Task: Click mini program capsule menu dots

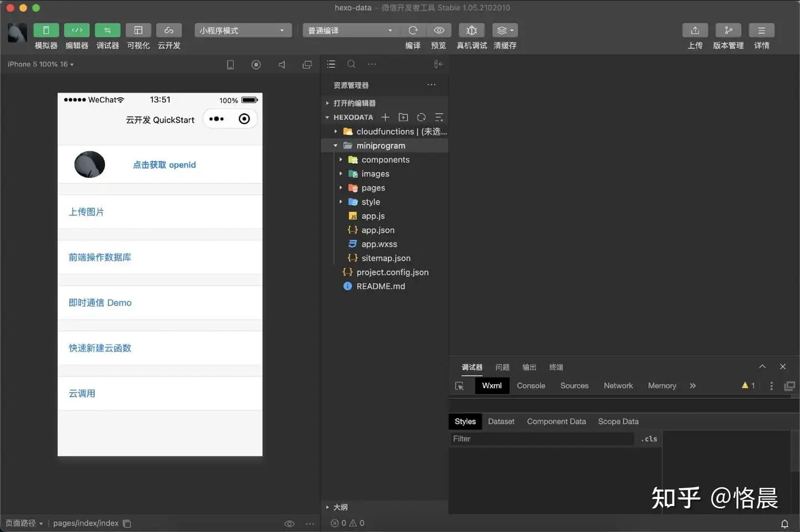Action: (x=217, y=119)
